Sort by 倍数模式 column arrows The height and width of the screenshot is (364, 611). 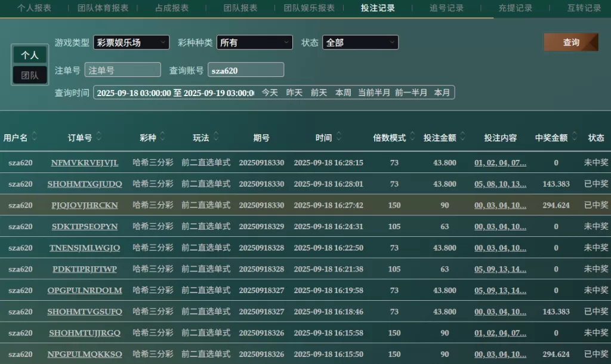click(x=412, y=137)
